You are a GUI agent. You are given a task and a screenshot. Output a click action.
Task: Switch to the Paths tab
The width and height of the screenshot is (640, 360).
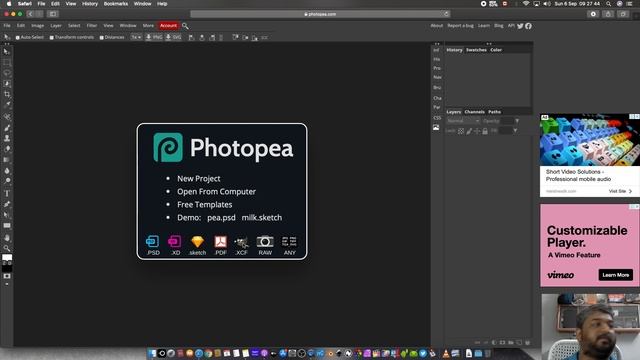pyautogui.click(x=494, y=112)
